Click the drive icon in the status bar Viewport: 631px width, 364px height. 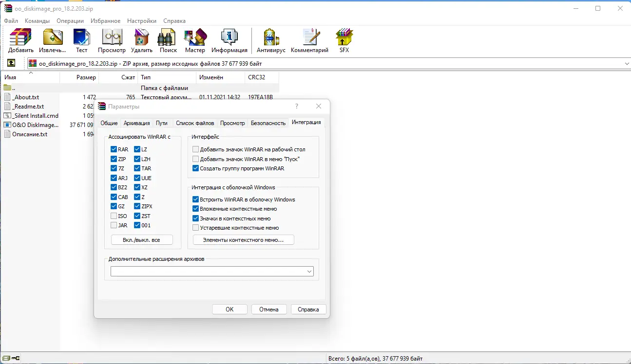pyautogui.click(x=6, y=359)
